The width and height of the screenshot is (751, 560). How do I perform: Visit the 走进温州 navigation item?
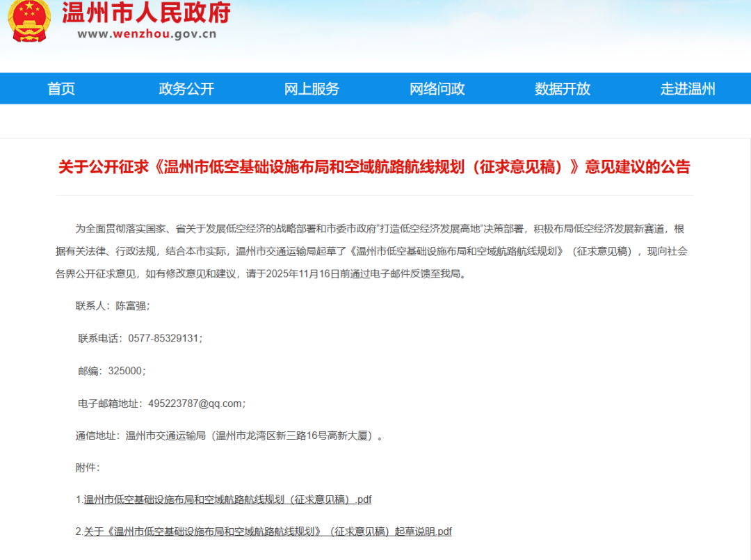click(687, 89)
